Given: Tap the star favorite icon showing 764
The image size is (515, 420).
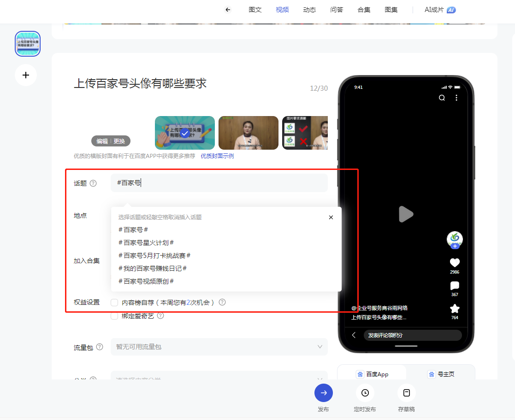Looking at the screenshot, I should [455, 309].
